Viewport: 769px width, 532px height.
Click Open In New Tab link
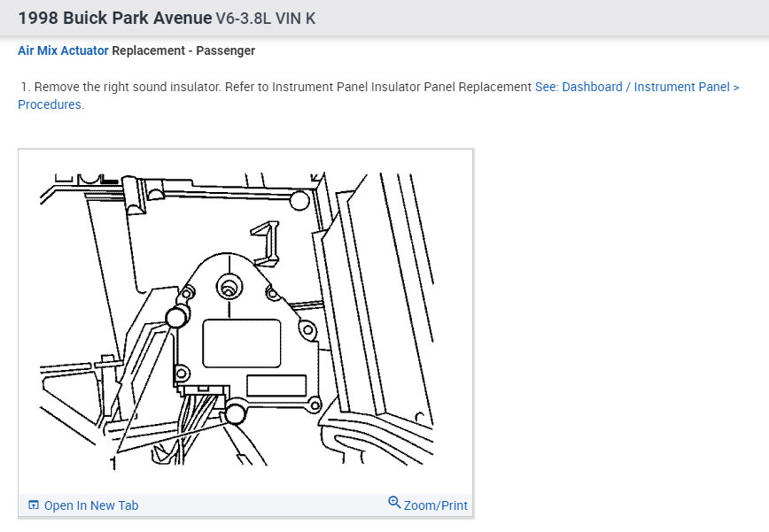(x=90, y=505)
